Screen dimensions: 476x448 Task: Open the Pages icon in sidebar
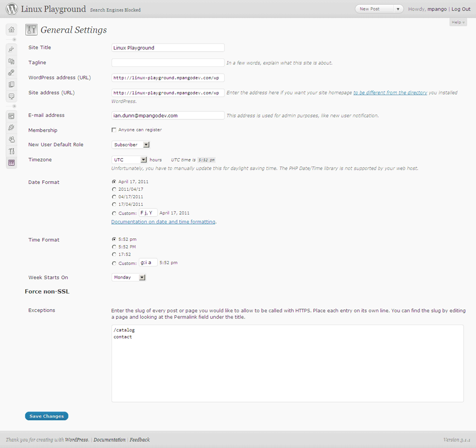pyautogui.click(x=11, y=84)
